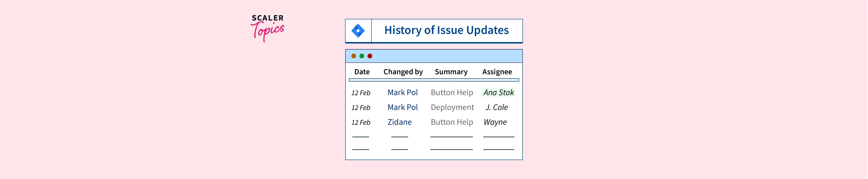
Task: Select the highlighted Ana Stak assignee
Action: (x=498, y=93)
